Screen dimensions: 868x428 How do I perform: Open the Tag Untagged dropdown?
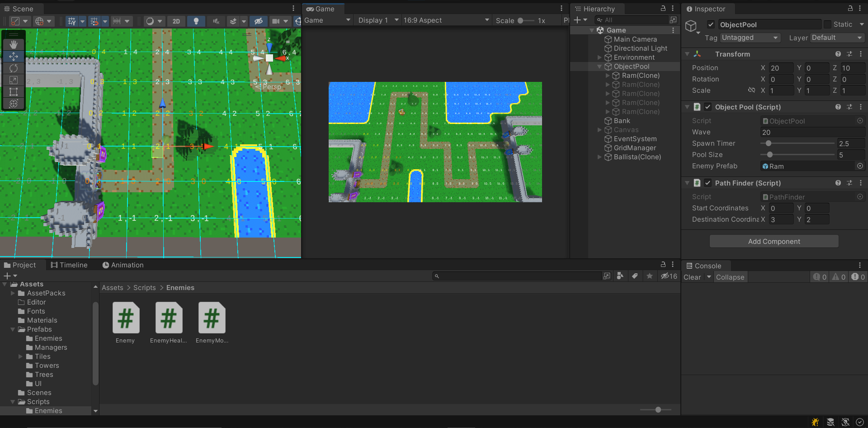[750, 38]
